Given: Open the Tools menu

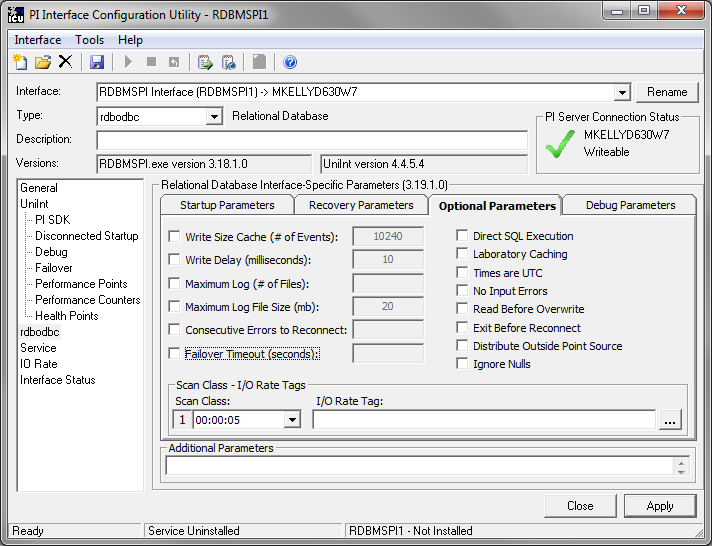Looking at the screenshot, I should [89, 40].
